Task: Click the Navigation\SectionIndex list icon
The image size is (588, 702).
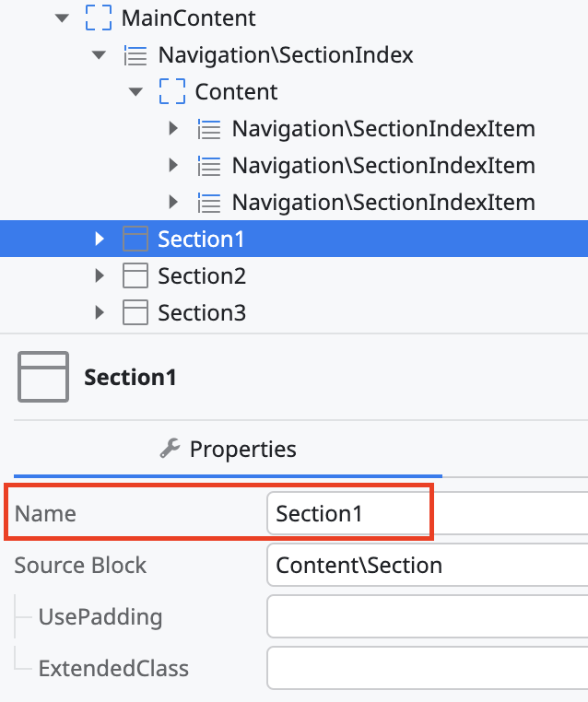Action: [x=135, y=55]
